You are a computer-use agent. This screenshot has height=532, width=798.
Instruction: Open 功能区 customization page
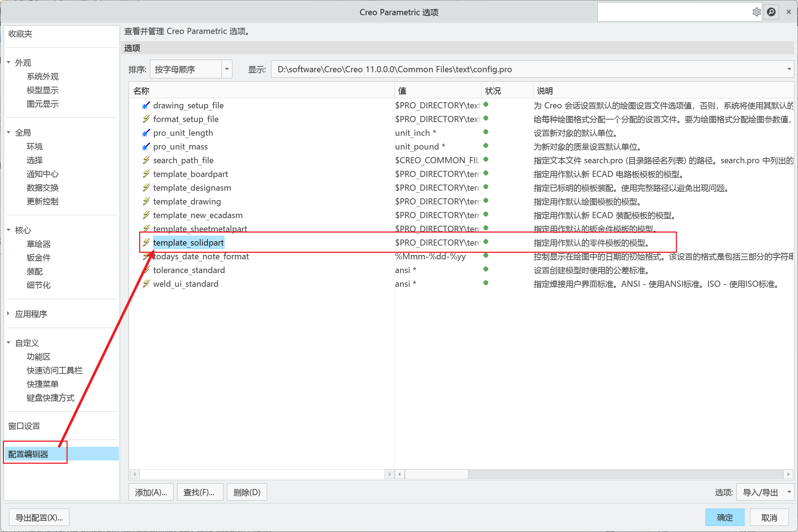(x=39, y=357)
